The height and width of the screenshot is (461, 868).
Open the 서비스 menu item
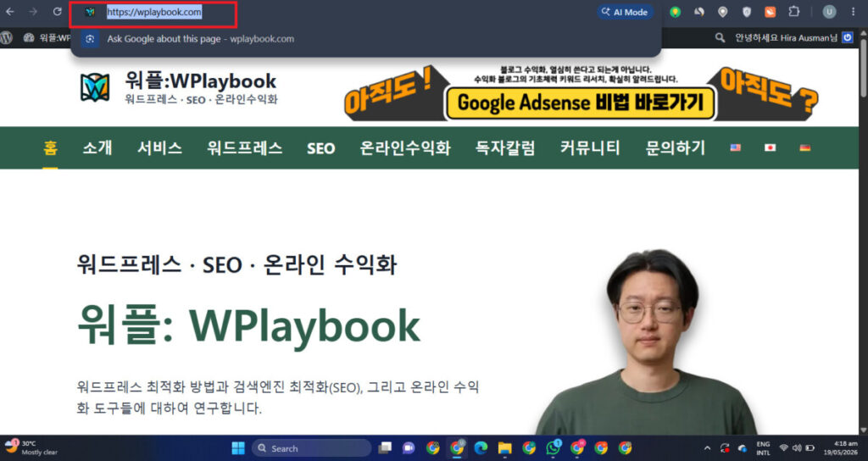click(159, 147)
